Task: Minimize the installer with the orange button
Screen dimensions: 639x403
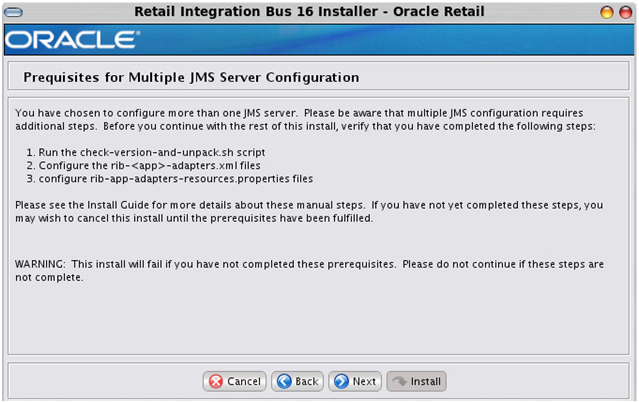Action: tap(607, 12)
